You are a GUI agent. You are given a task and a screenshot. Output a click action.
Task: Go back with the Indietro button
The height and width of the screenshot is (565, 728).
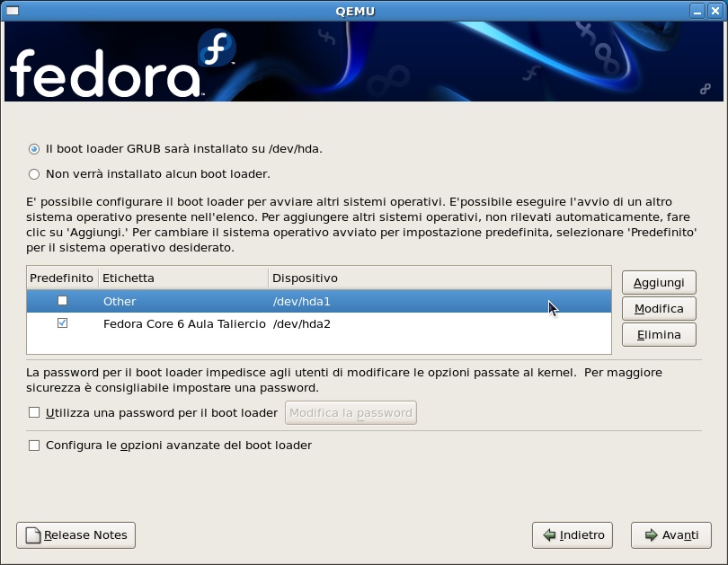point(573,535)
